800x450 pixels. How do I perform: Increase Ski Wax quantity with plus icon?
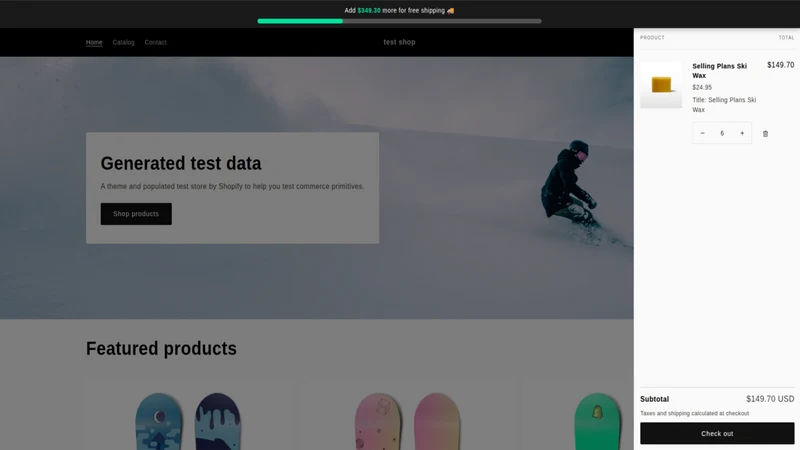(742, 133)
